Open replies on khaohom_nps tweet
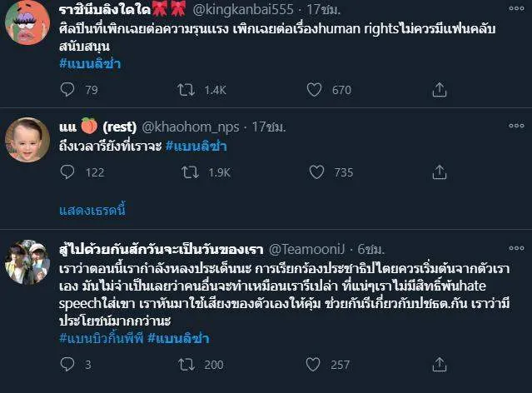 click(x=69, y=172)
